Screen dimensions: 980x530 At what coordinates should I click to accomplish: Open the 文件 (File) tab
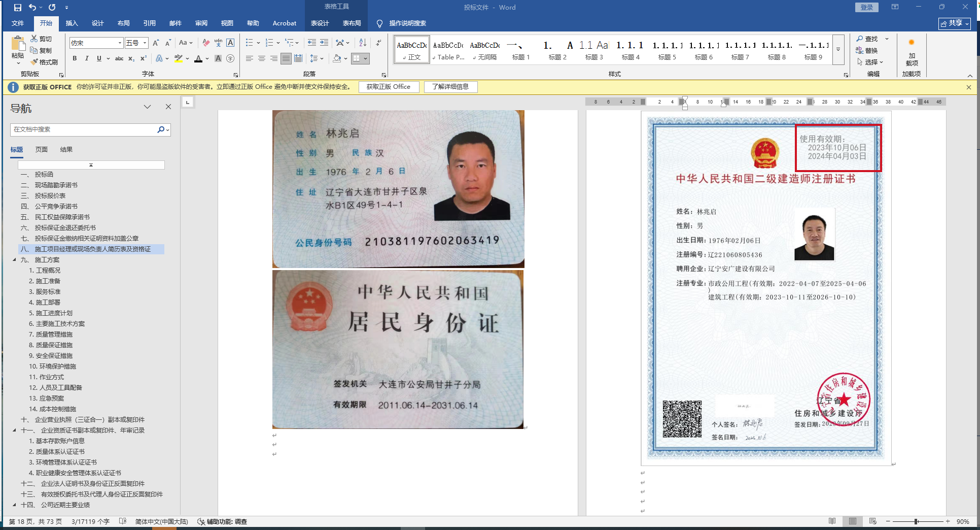(18, 23)
